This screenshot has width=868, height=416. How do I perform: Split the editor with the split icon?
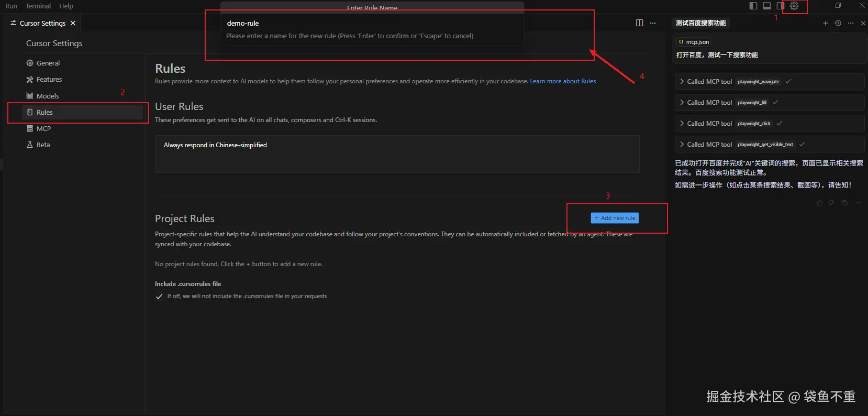click(x=639, y=23)
